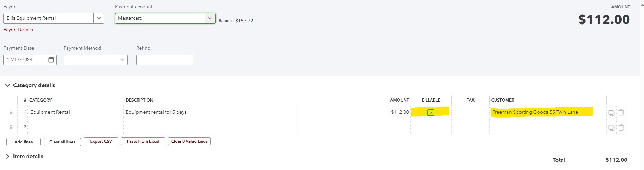Copy line 1 using the duplicate icon

(611, 113)
